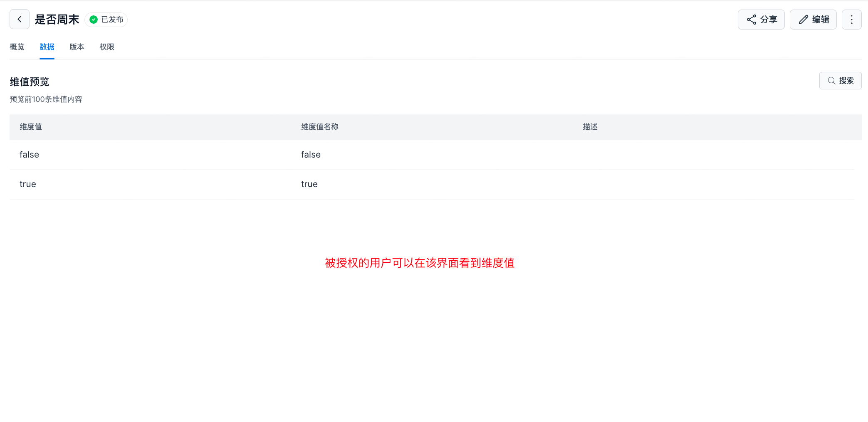The height and width of the screenshot is (422, 868).
Task: Switch to the 概览 tab
Action: pyautogui.click(x=17, y=47)
